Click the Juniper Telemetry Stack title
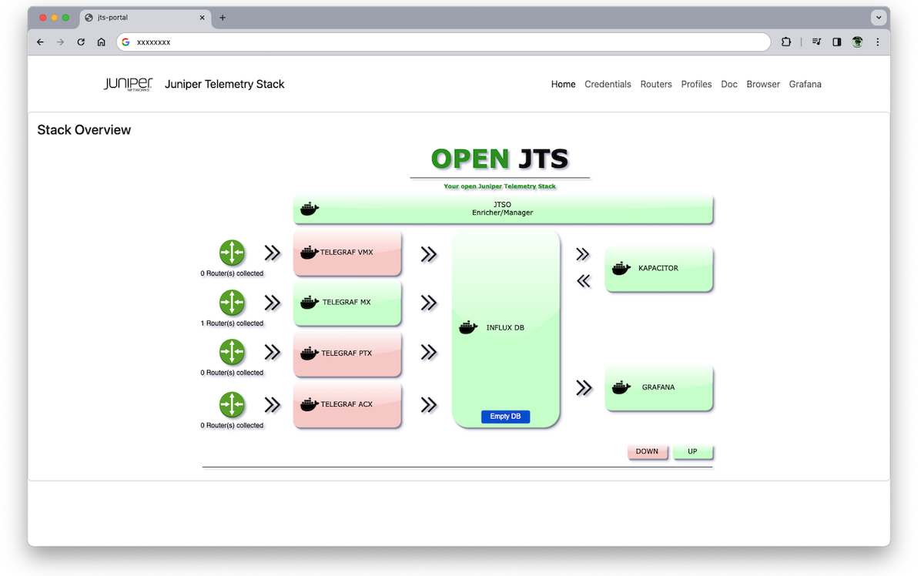The width and height of the screenshot is (924, 576). pos(225,84)
